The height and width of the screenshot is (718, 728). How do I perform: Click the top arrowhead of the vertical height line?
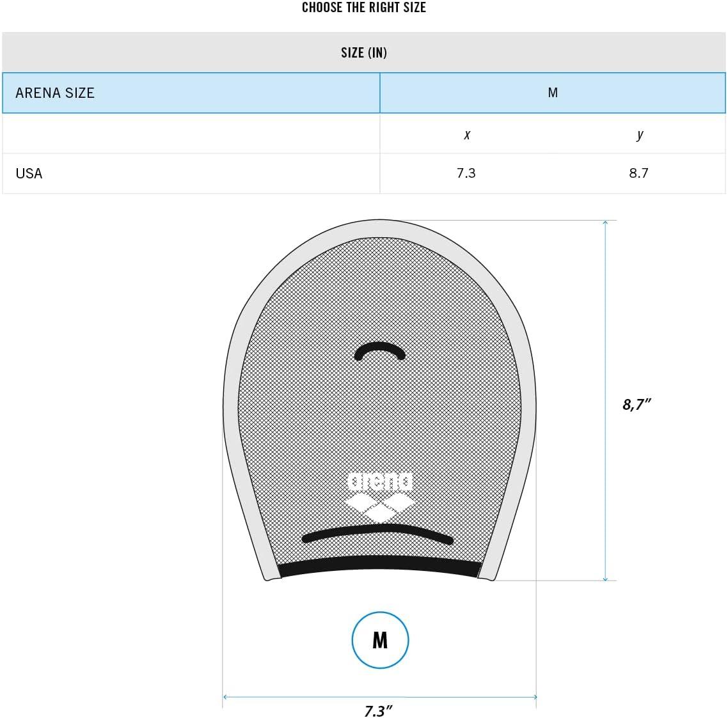coord(605,222)
